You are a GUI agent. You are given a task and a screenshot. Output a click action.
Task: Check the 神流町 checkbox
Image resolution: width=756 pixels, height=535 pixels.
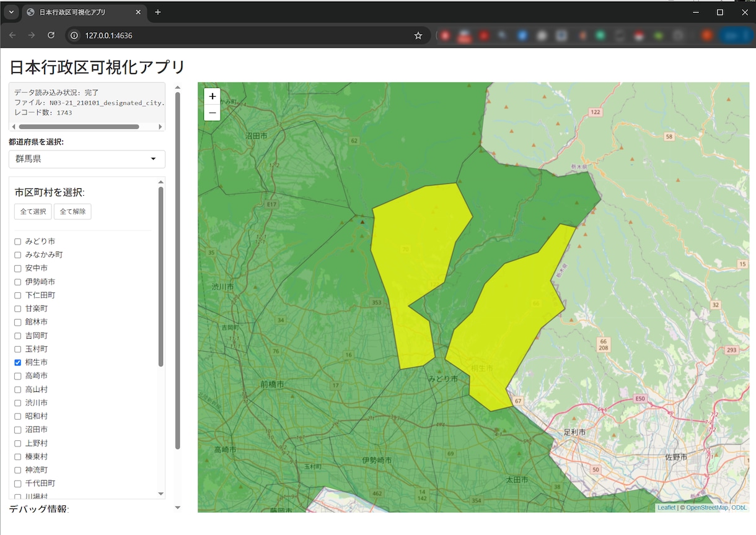click(18, 470)
